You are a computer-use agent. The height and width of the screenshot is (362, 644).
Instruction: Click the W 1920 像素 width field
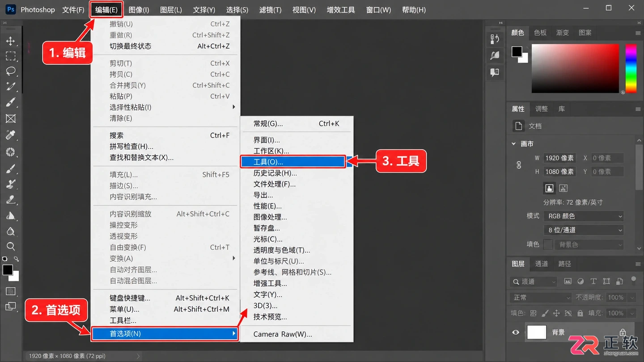[x=559, y=158]
